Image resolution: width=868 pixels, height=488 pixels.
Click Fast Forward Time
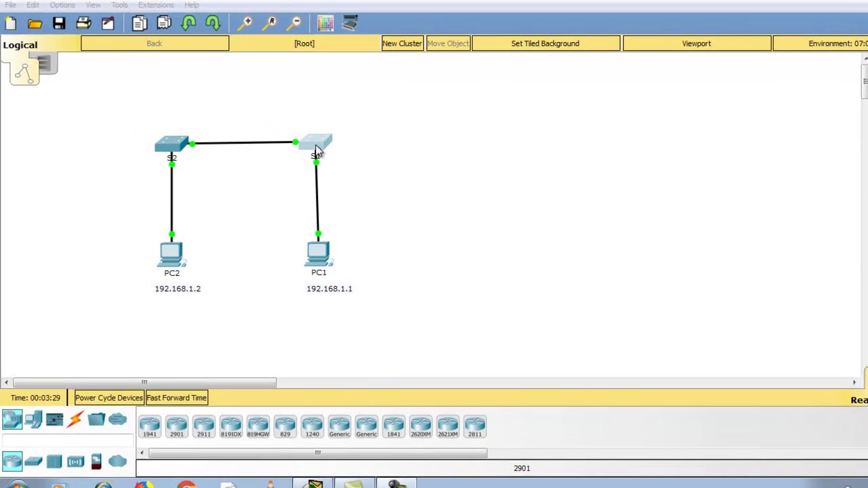tap(176, 398)
